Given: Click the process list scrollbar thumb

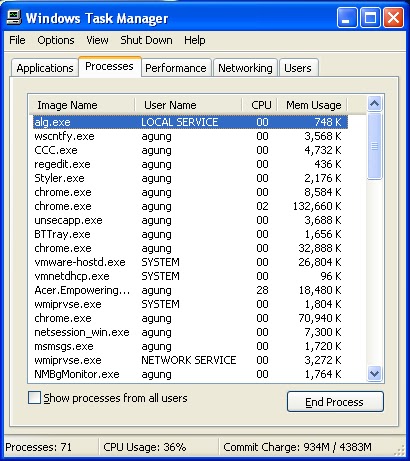Looking at the screenshot, I should 374,146.
